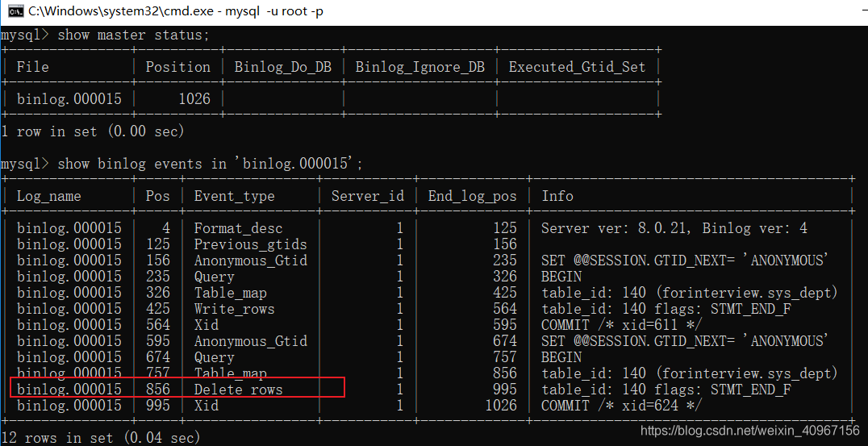Click the 'STMT_END_F' info at End_log_pos 564
Viewport: 868px width, 446px height.
coord(666,310)
